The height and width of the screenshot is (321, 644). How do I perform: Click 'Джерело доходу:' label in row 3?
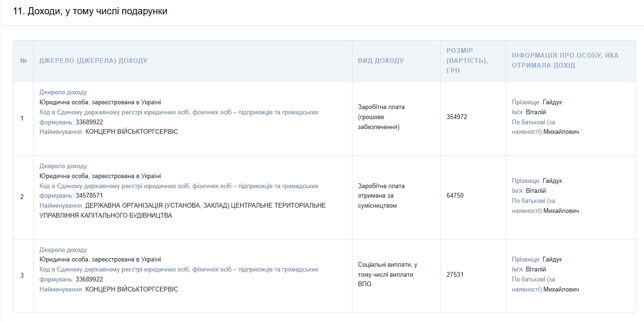(64, 250)
